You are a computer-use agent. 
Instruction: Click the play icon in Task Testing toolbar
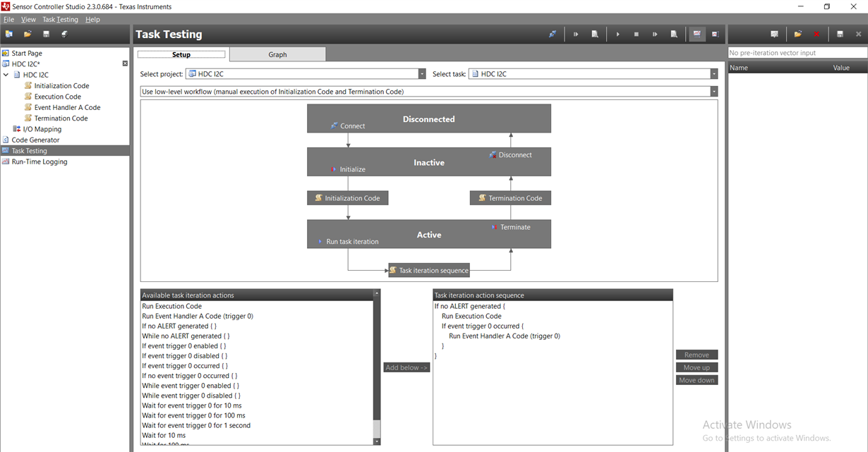click(617, 34)
